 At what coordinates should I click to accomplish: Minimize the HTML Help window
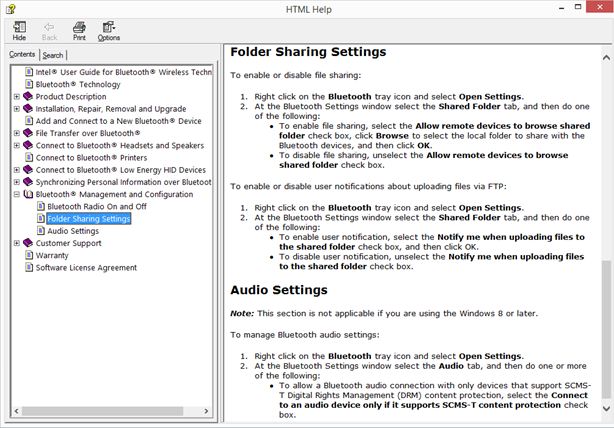tap(562, 7)
